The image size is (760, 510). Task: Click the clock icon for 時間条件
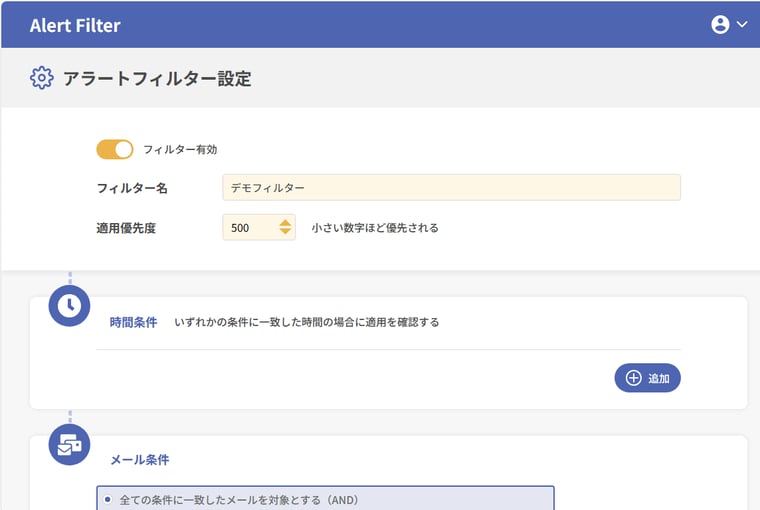pyautogui.click(x=69, y=305)
